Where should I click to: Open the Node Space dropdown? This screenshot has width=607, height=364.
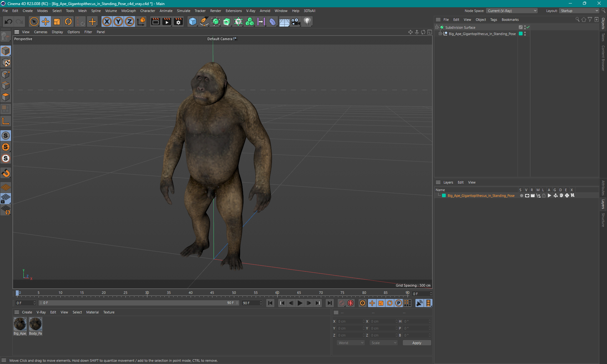point(512,11)
